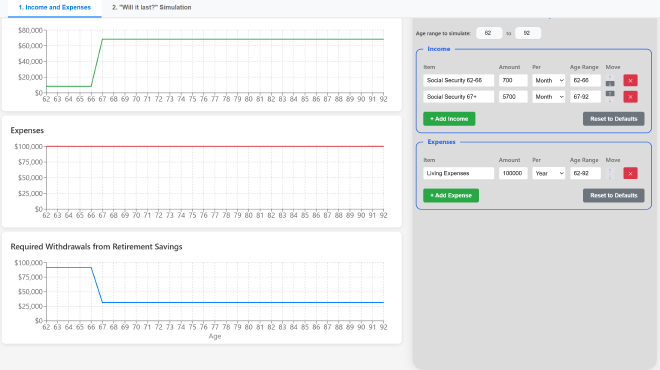Delete the Social Security 62-66 income row
The height and width of the screenshot is (370, 660).
(630, 80)
